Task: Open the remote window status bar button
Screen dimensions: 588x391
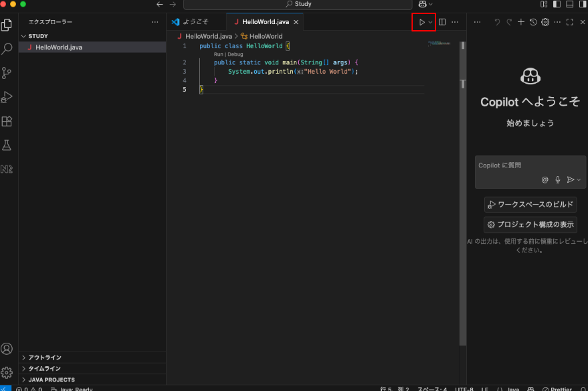Action: (x=5, y=388)
